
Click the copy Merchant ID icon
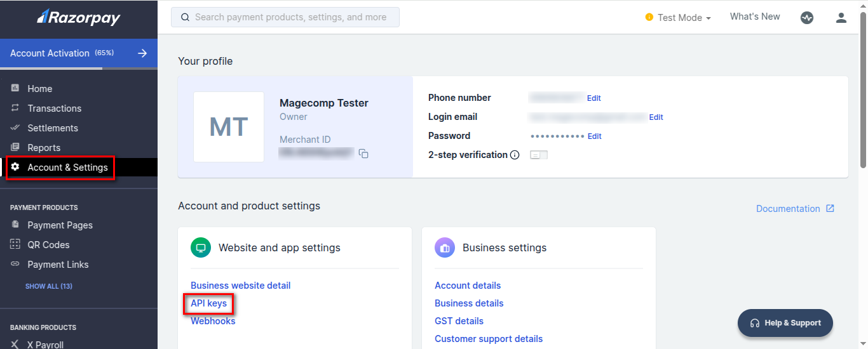[363, 154]
